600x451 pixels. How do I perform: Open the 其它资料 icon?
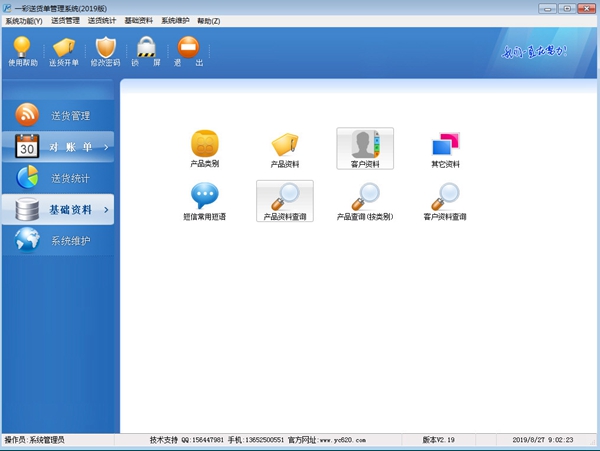(445, 146)
